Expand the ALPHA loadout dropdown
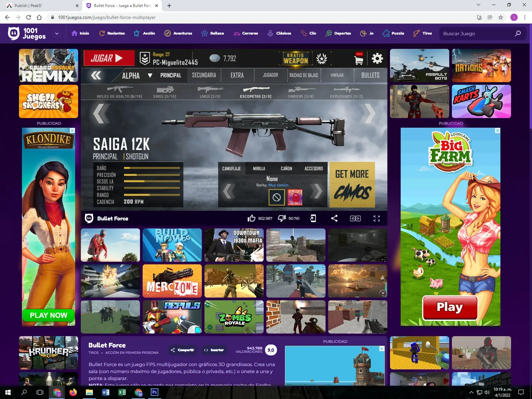Viewport: 532px width, 399px height. click(x=150, y=76)
